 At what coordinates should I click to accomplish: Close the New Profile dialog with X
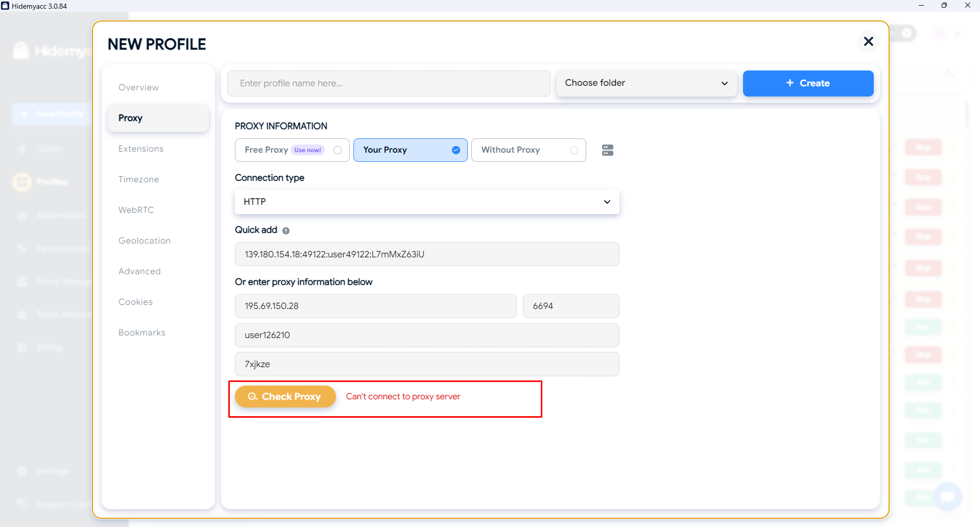868,41
